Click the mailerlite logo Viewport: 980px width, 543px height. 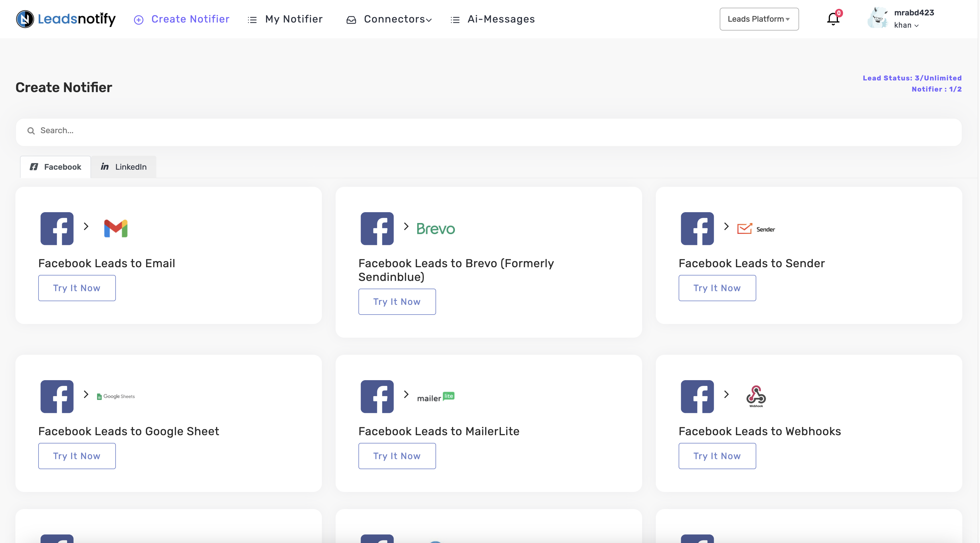[x=435, y=397]
